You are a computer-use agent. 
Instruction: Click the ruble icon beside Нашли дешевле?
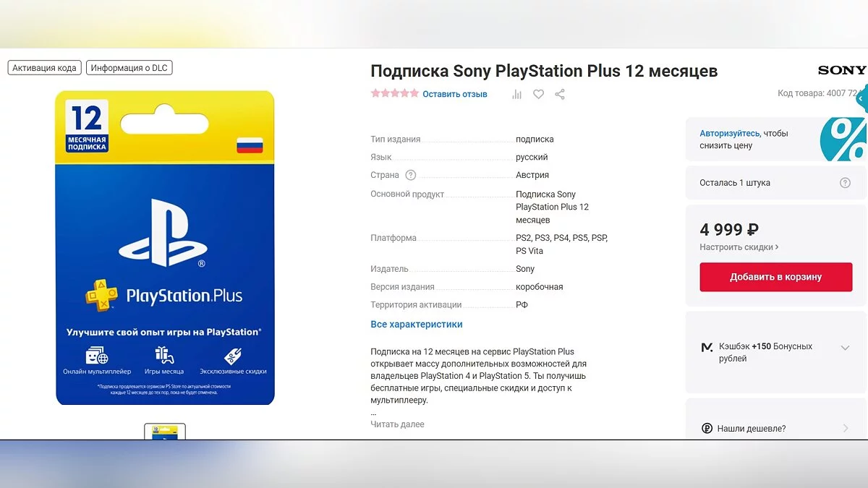tap(707, 429)
